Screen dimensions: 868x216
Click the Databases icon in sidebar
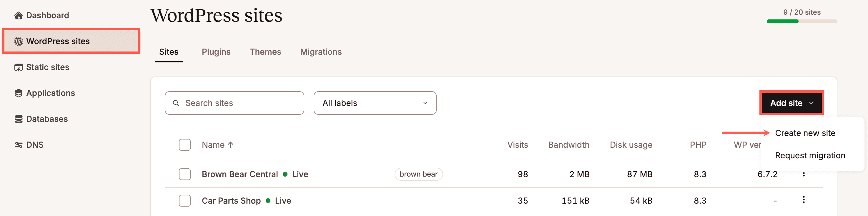(19, 119)
